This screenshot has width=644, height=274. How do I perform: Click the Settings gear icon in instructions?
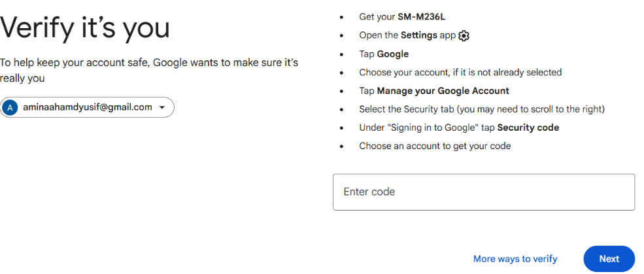(x=464, y=36)
